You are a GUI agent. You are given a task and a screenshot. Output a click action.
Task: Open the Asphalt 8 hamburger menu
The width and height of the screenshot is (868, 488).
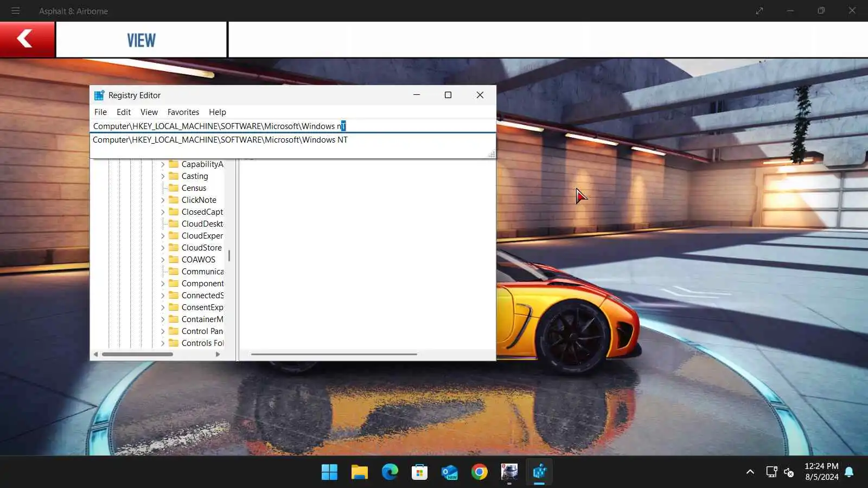tap(15, 11)
